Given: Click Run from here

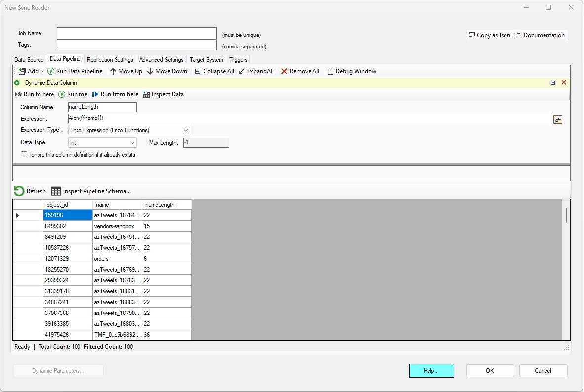Looking at the screenshot, I should (115, 94).
